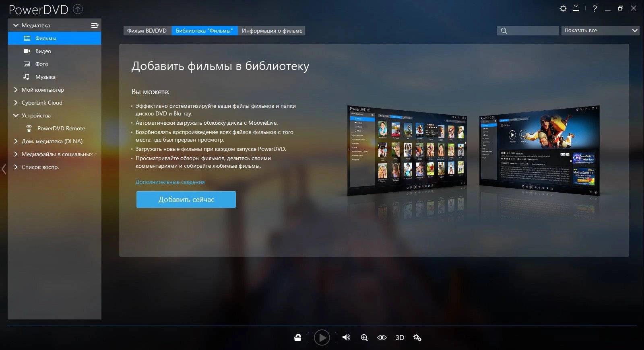Screen dimensions: 644x350
Task: Switch to TV mode icon
Action: click(576, 8)
